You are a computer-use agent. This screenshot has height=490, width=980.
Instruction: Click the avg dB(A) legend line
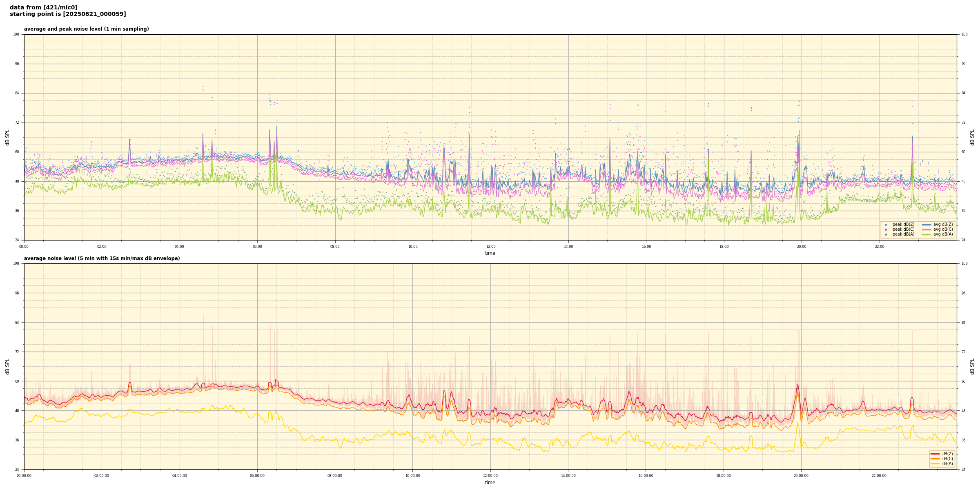[x=926, y=234]
